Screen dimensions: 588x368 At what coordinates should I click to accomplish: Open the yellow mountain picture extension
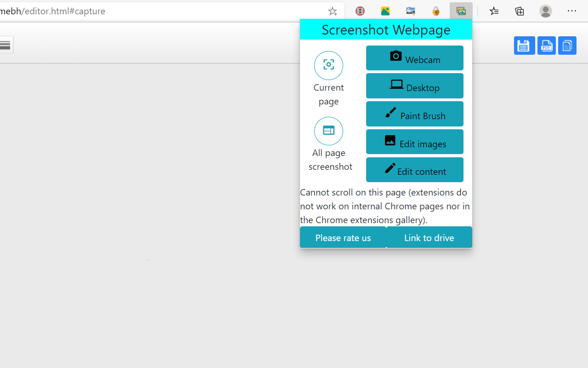(x=385, y=11)
